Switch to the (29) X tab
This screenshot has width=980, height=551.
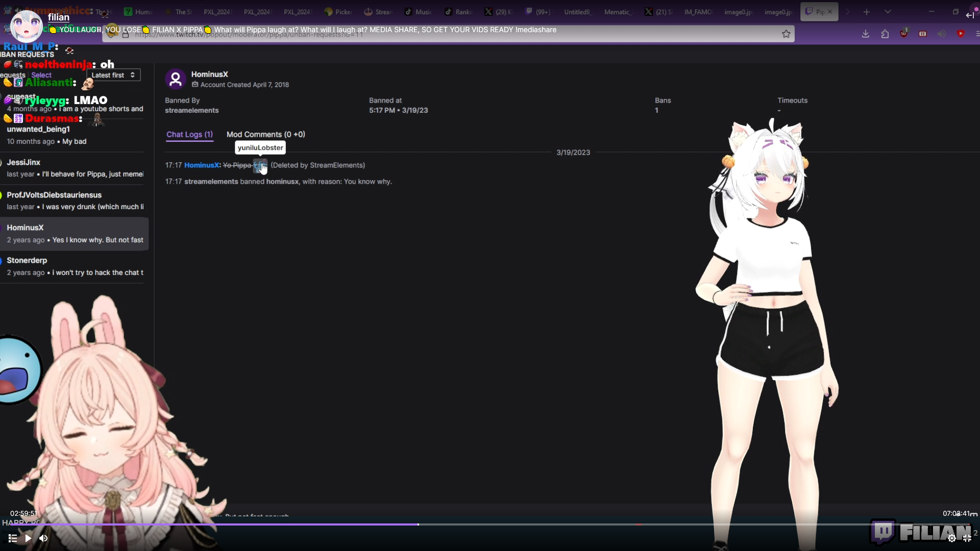pos(498,12)
